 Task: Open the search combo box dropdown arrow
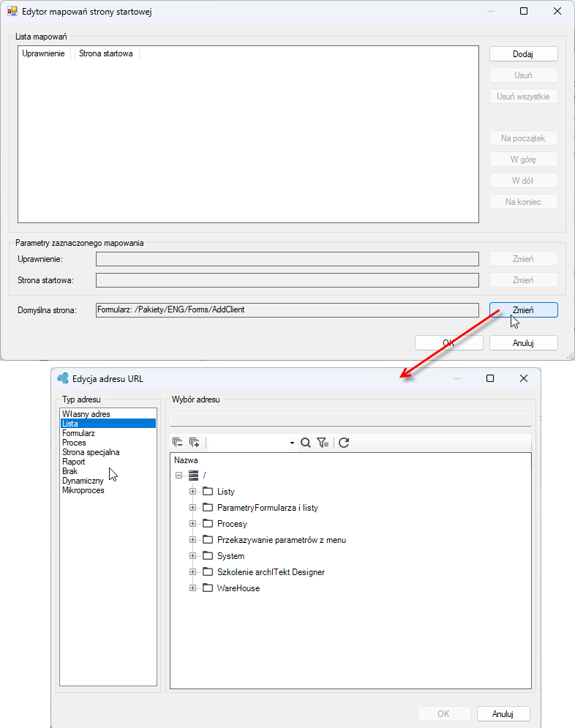point(292,443)
